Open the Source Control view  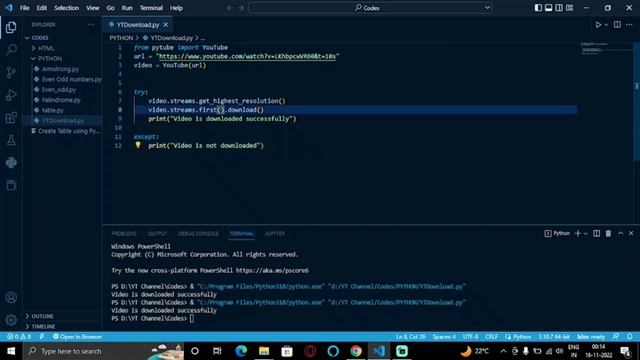point(11,72)
